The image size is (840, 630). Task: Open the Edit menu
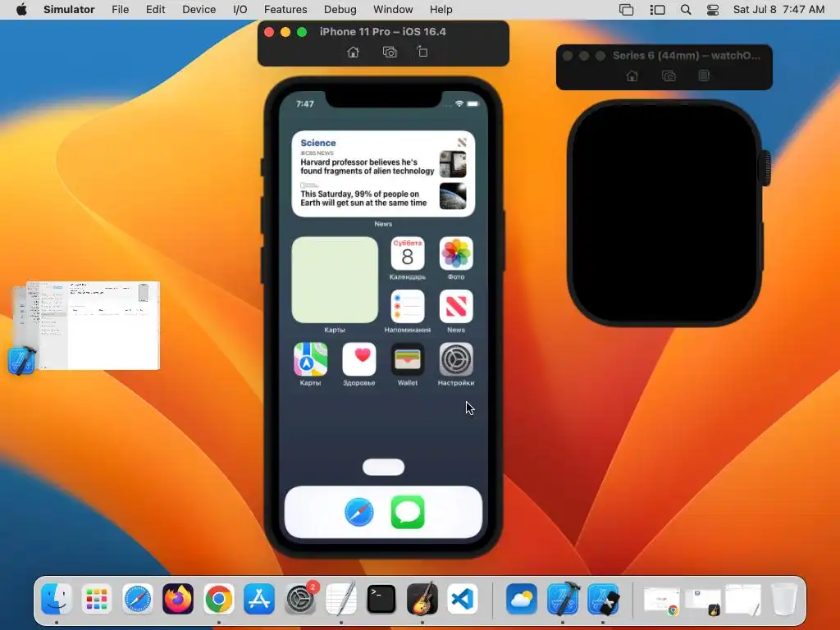[155, 10]
